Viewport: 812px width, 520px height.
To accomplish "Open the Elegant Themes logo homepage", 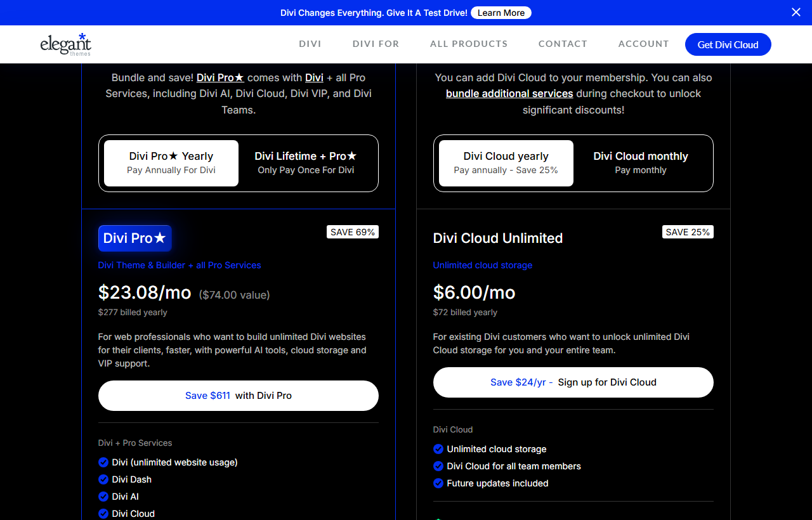I will coord(66,44).
